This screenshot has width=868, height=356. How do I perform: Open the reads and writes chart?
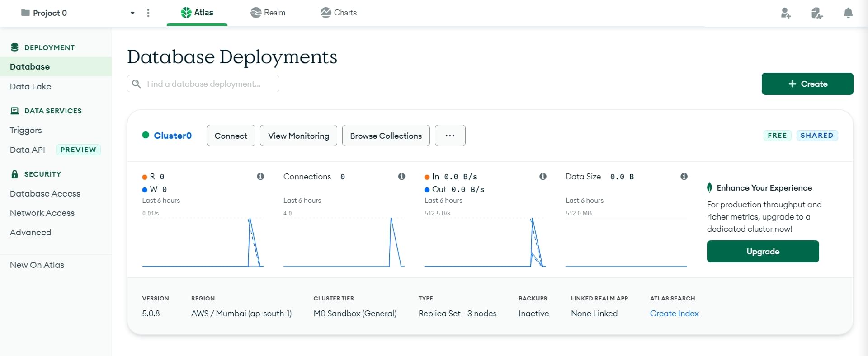203,242
